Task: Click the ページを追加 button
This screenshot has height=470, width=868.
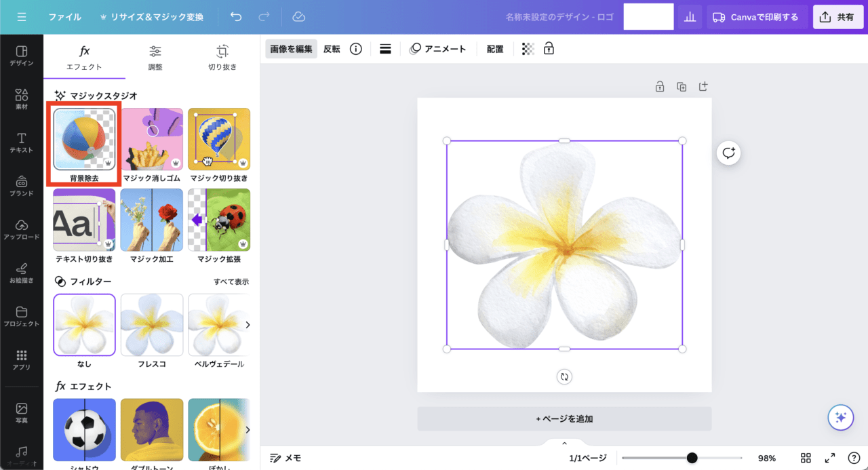Action: [564, 418]
